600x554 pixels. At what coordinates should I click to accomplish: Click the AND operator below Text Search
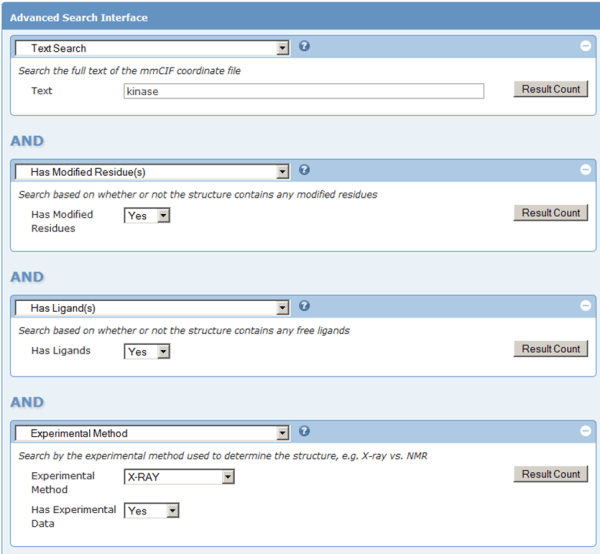click(x=27, y=141)
